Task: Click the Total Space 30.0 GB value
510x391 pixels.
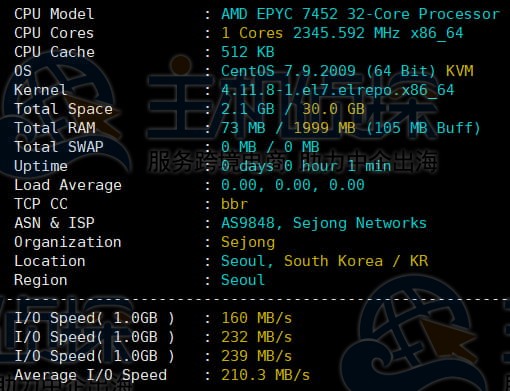Action: [x=333, y=109]
